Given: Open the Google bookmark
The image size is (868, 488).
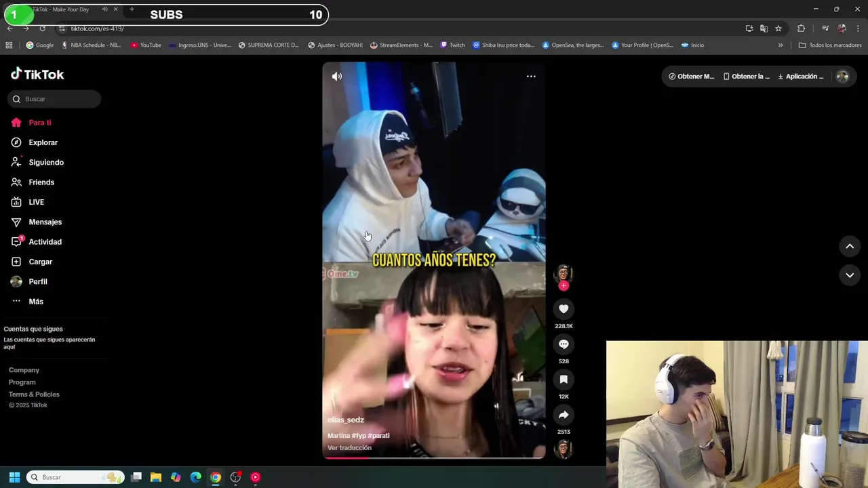Looking at the screenshot, I should [40, 45].
